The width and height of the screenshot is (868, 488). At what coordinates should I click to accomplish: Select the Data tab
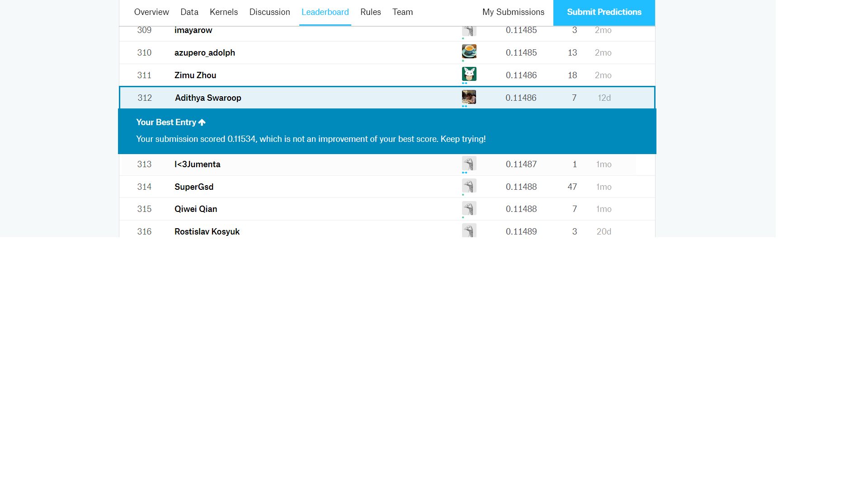click(x=189, y=12)
